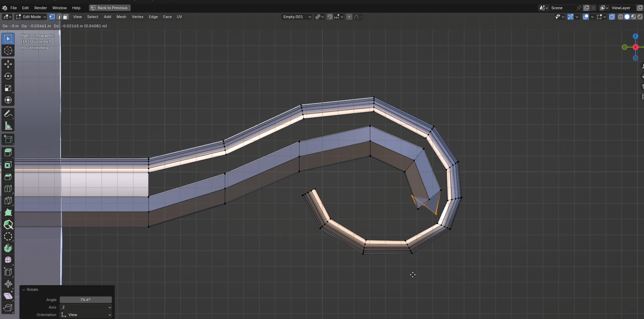The image size is (644, 319).
Task: Select the Annotate tool
Action: click(x=8, y=114)
